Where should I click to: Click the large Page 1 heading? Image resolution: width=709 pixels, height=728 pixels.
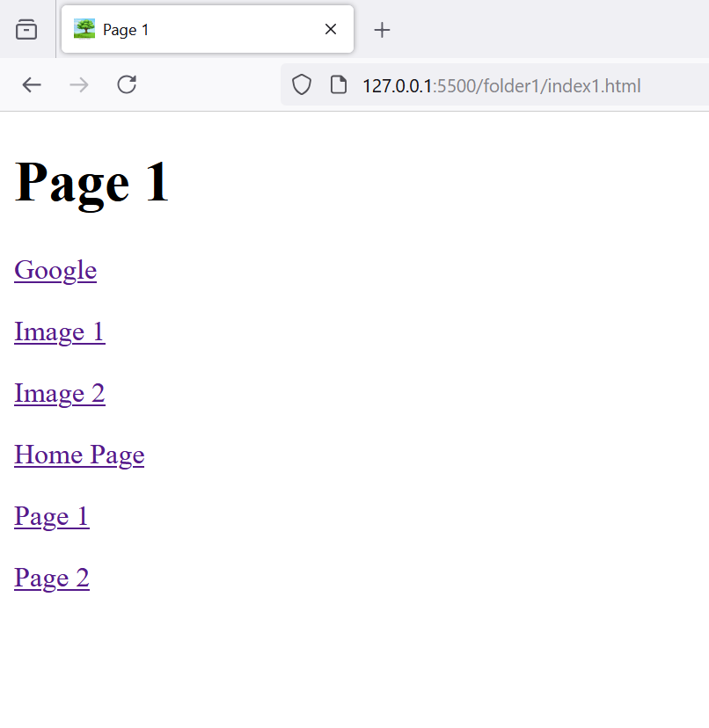[92, 183]
